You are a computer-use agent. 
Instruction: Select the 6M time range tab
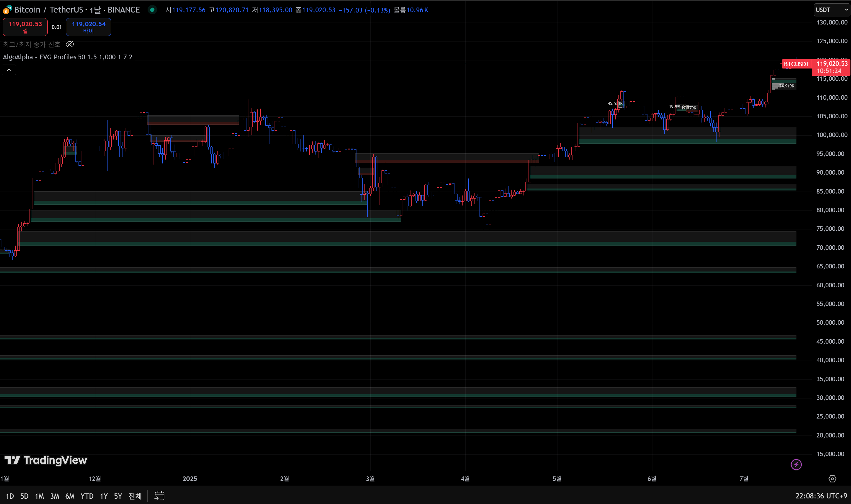[x=70, y=496]
